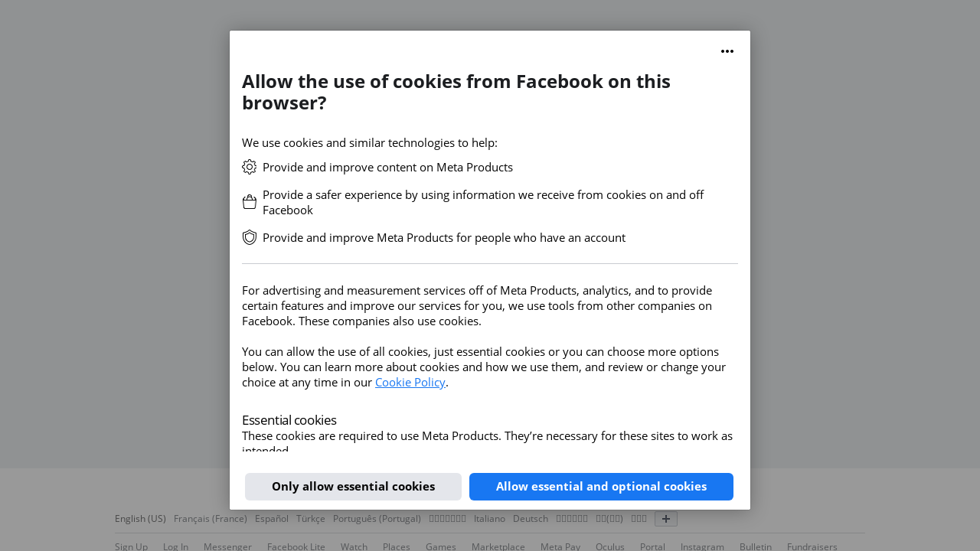
Task: Open the Cookie Policy link
Action: coord(410,382)
